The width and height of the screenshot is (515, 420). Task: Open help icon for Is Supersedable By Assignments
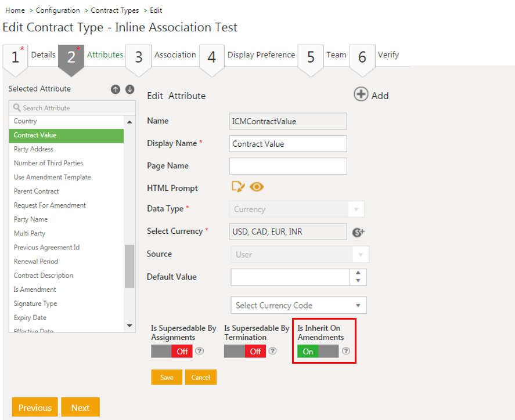(199, 351)
